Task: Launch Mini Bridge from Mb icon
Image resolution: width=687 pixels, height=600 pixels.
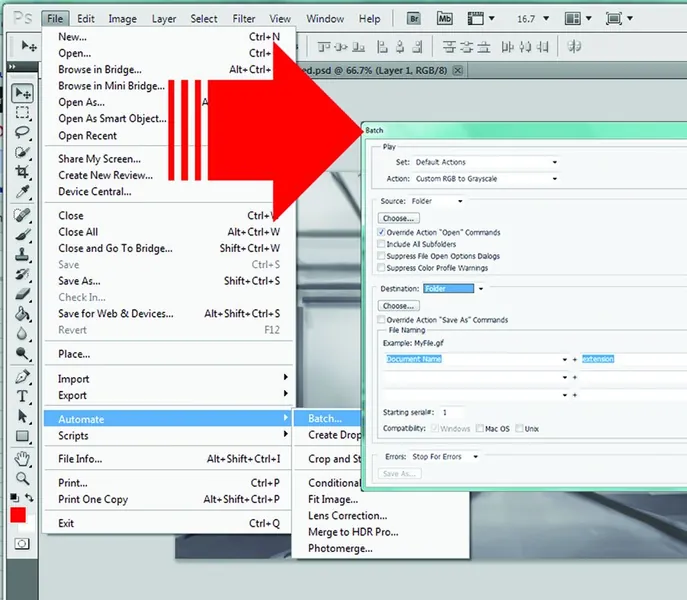Action: point(444,18)
